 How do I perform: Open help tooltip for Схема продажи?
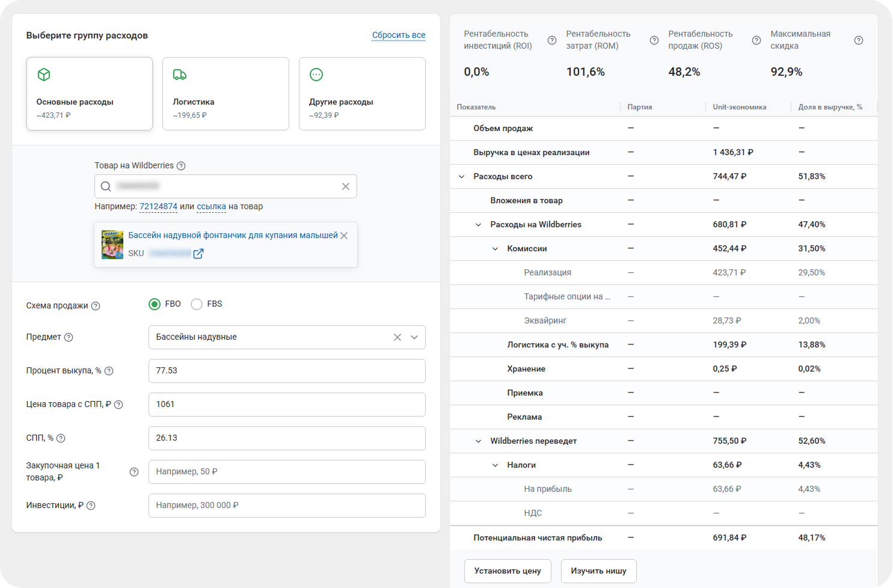(x=96, y=306)
